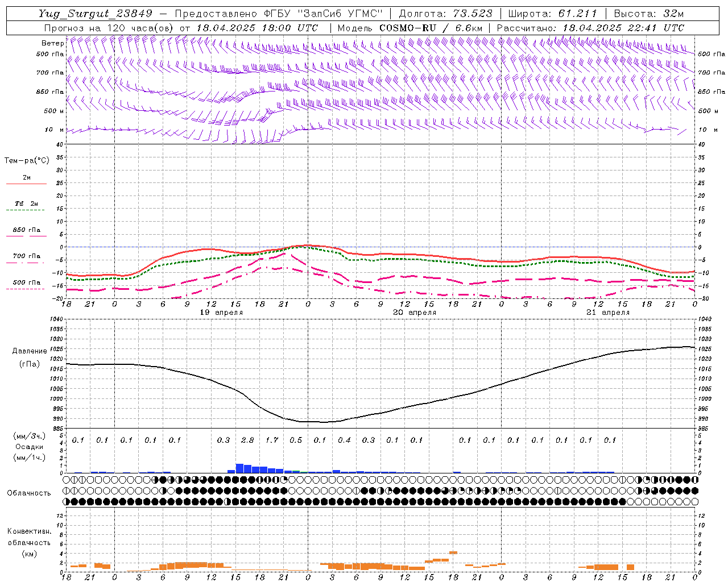Click the Модель COSMO-RU / 6.6км label
The width and height of the screenshot is (728, 582).
click(410, 28)
